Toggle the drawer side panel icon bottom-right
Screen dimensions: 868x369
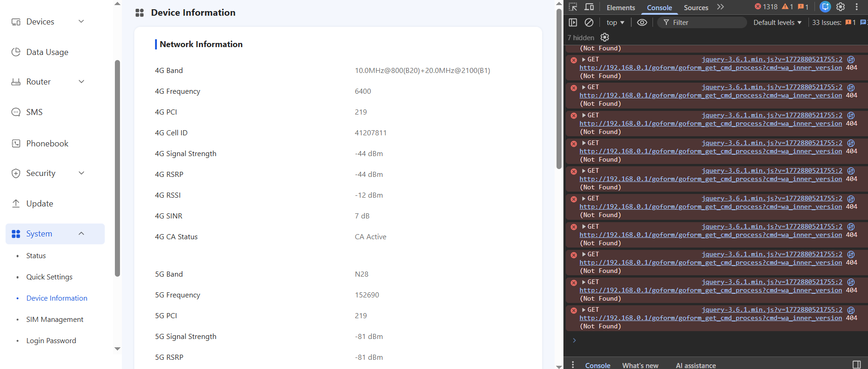[856, 364]
